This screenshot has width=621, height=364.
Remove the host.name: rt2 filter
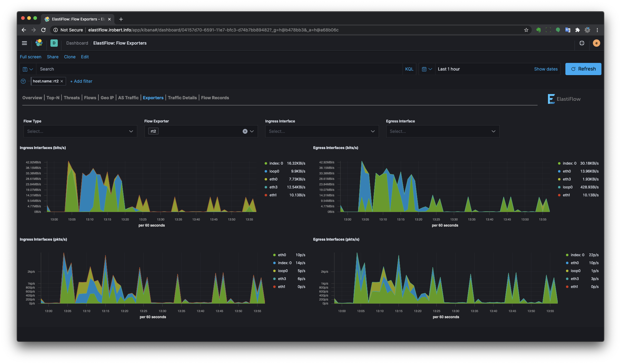coord(62,81)
